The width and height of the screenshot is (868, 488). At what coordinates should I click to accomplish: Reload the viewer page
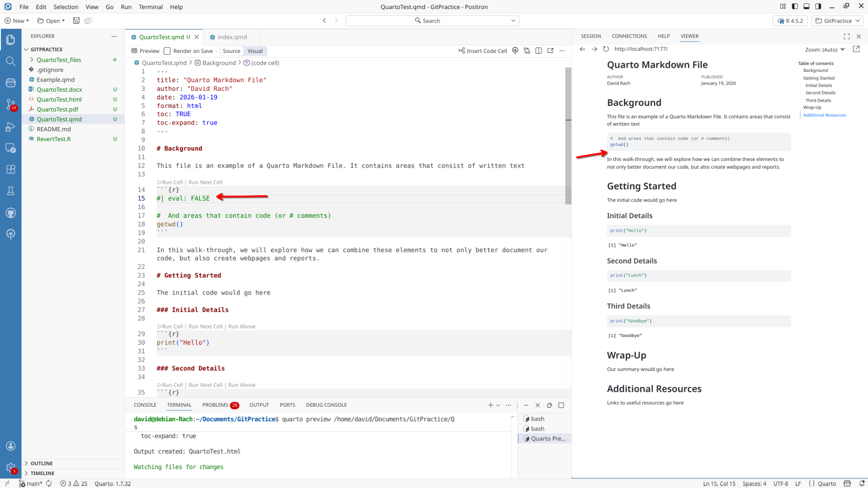pos(606,49)
